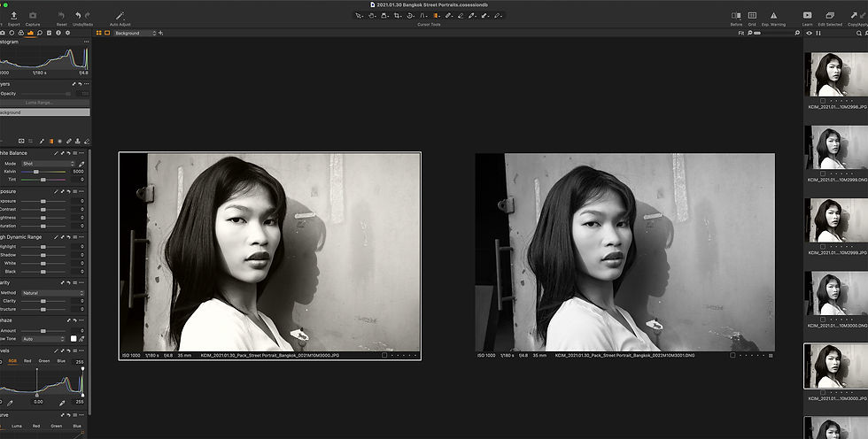Open the Shadow Tone dropdown set to Auto
This screenshot has height=439, width=868.
[43, 339]
